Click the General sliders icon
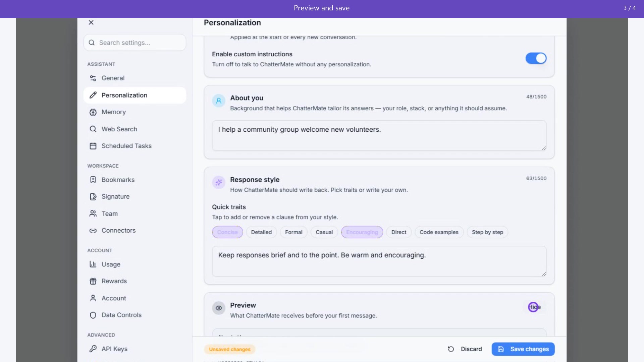The height and width of the screenshot is (362, 644). tap(93, 78)
